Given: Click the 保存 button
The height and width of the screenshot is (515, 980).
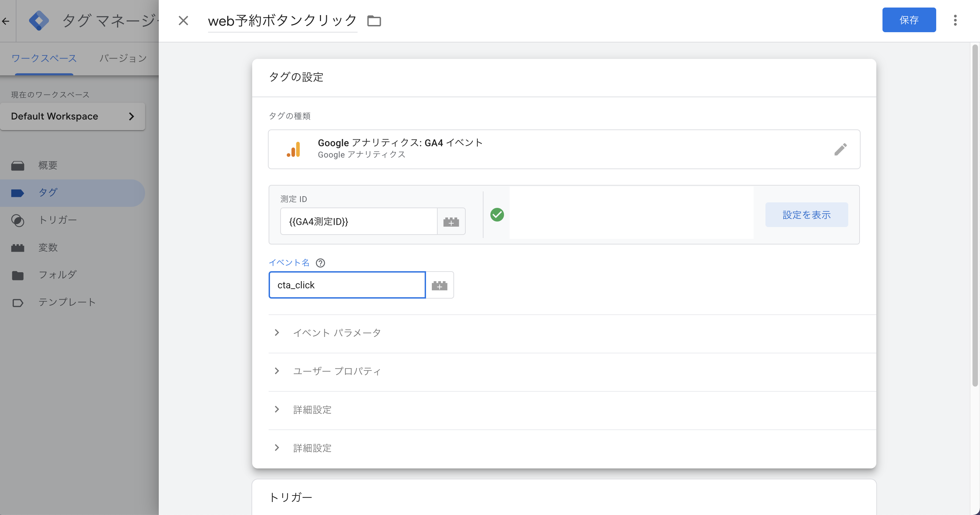Looking at the screenshot, I should (x=909, y=20).
